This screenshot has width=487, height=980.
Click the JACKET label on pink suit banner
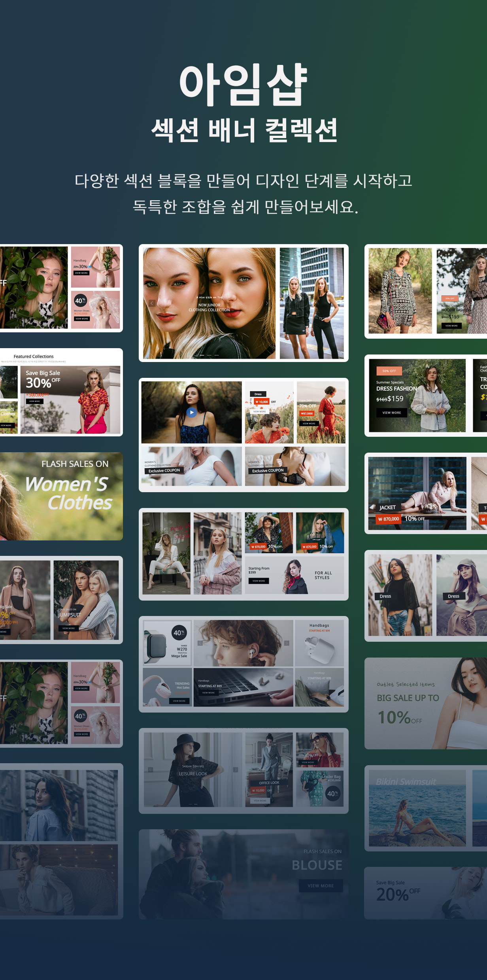387,507
